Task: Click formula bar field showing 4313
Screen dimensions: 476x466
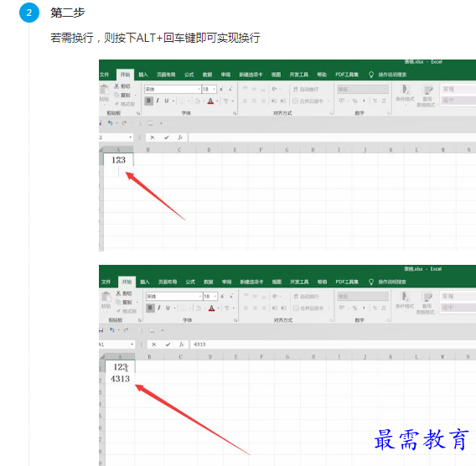Action: [x=333, y=344]
